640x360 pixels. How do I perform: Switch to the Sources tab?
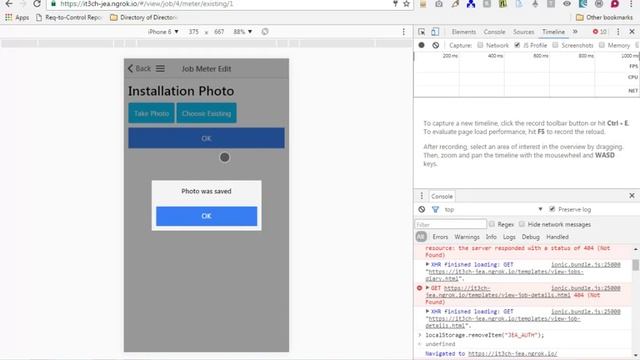[523, 32]
